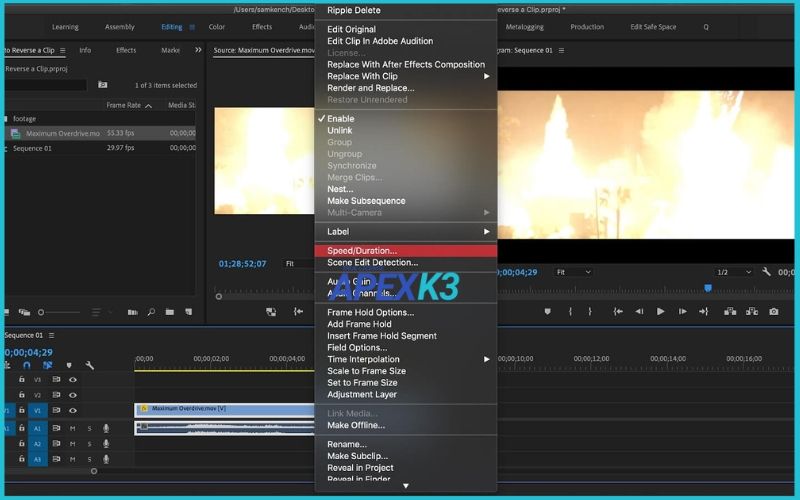Select Nest... in the context menu
Image resolution: width=800 pixels, height=500 pixels.
coord(340,189)
